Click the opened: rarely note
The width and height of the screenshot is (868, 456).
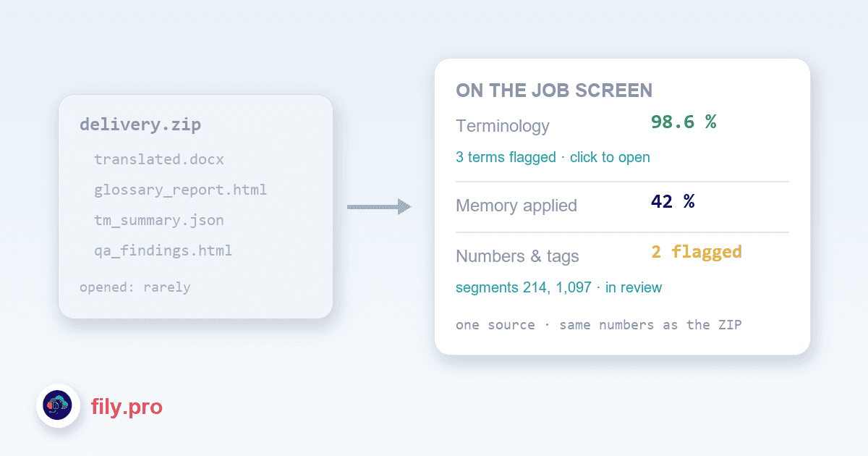click(135, 287)
